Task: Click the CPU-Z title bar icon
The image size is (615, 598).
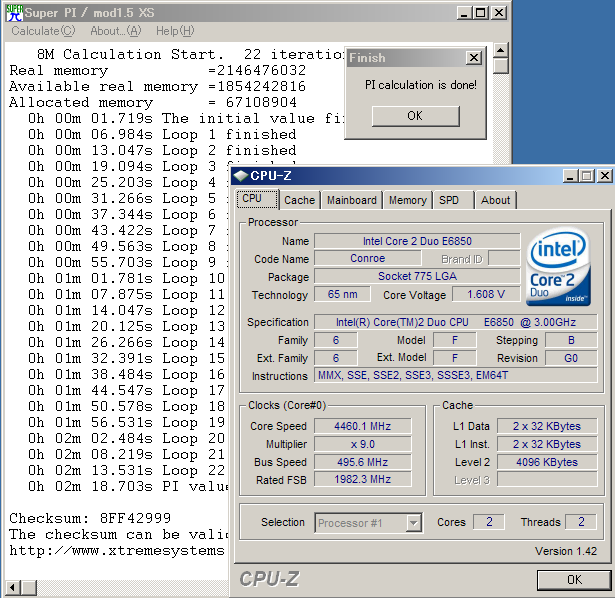Action: pos(240,176)
